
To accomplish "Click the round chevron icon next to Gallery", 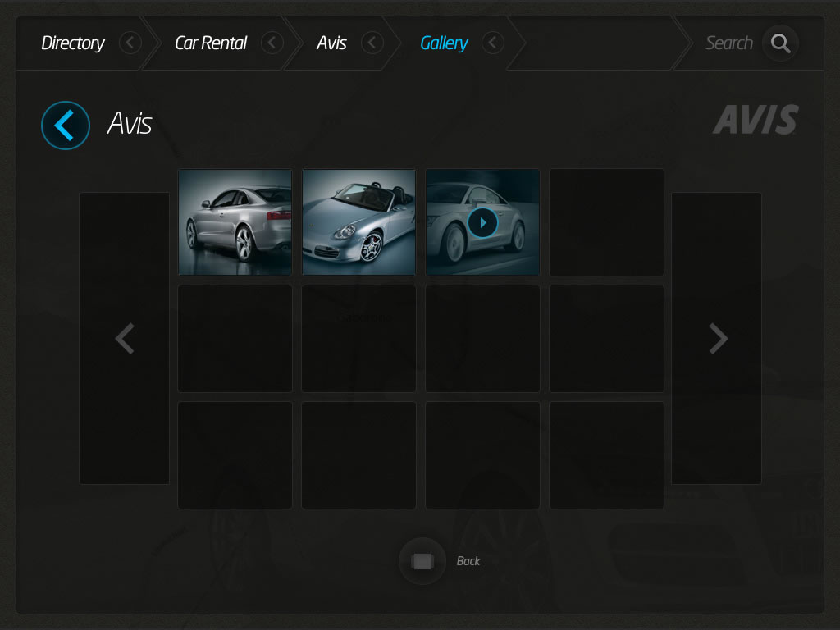I will 492,43.
